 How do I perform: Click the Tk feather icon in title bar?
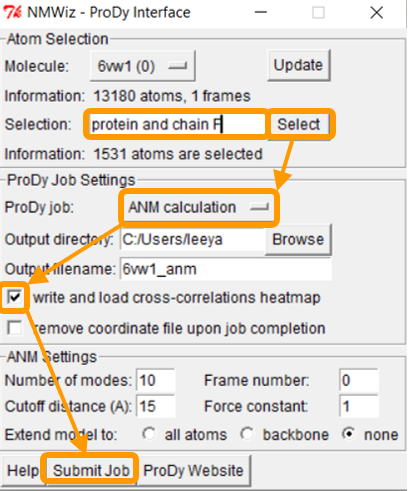(12, 13)
